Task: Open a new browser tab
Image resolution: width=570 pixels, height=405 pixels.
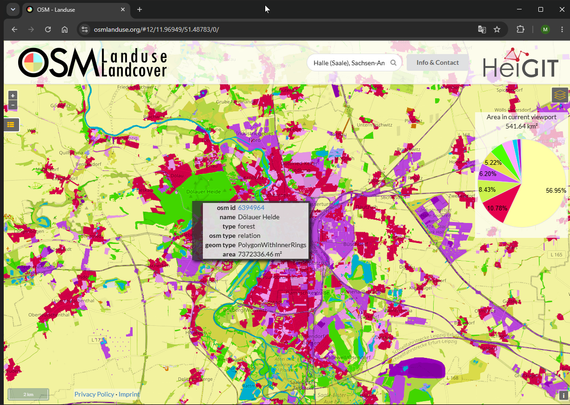Action: click(x=140, y=9)
